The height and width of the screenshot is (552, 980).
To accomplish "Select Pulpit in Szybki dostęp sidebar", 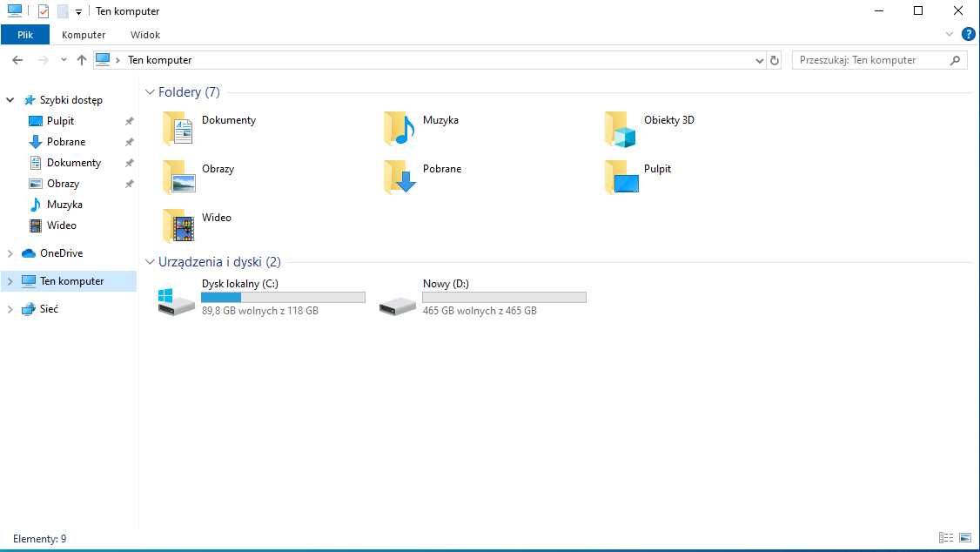I will [60, 121].
